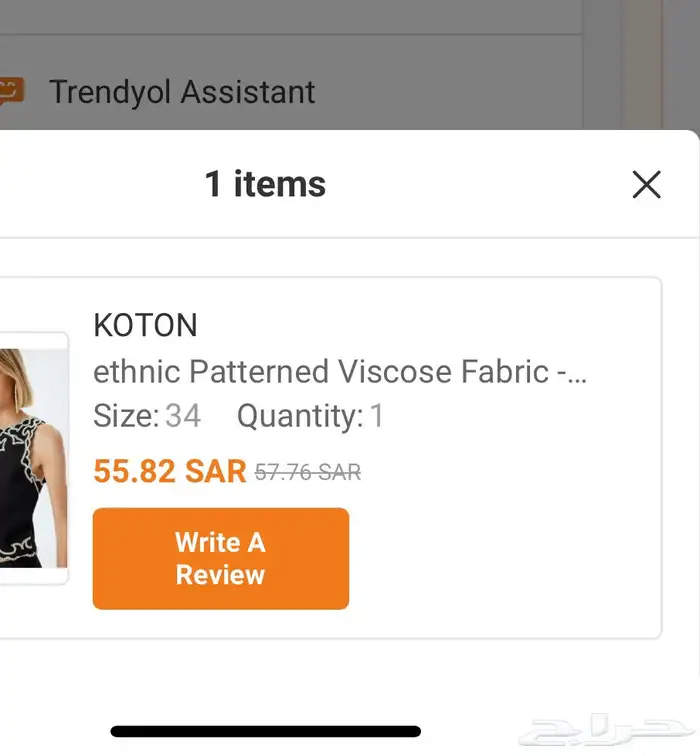Viewport: 700px width, 756px height.
Task: Open the KOTON product thumbnail image
Action: (x=33, y=458)
